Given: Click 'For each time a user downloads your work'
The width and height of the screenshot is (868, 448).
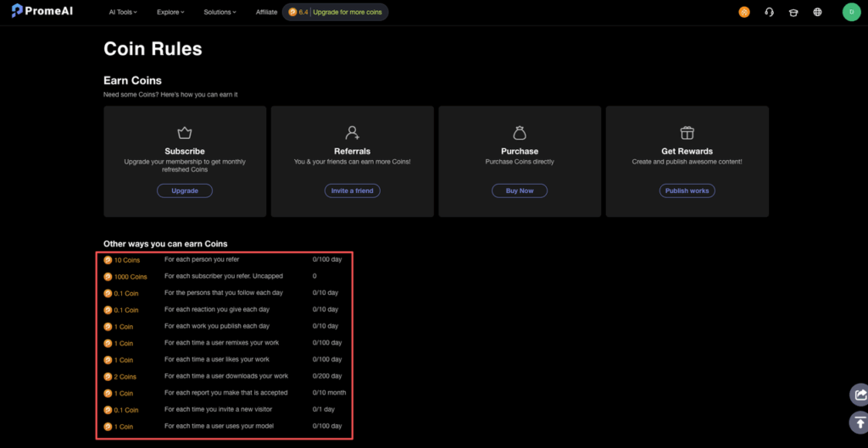Looking at the screenshot, I should (x=226, y=375).
